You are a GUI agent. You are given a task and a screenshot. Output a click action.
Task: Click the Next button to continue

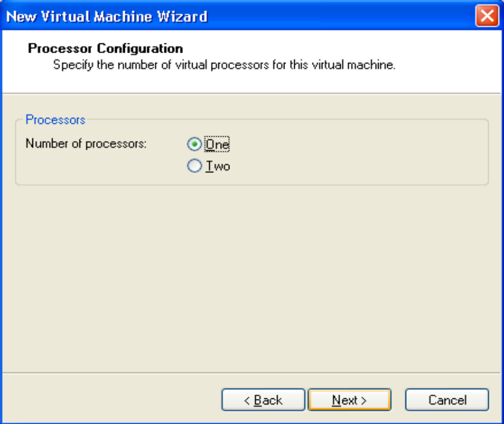[349, 400]
